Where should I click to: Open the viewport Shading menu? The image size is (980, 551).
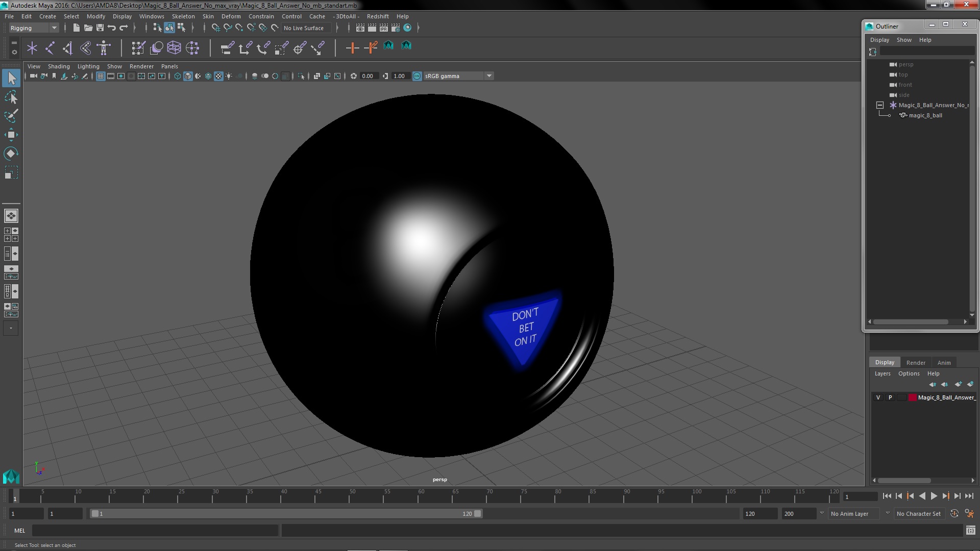(x=59, y=66)
